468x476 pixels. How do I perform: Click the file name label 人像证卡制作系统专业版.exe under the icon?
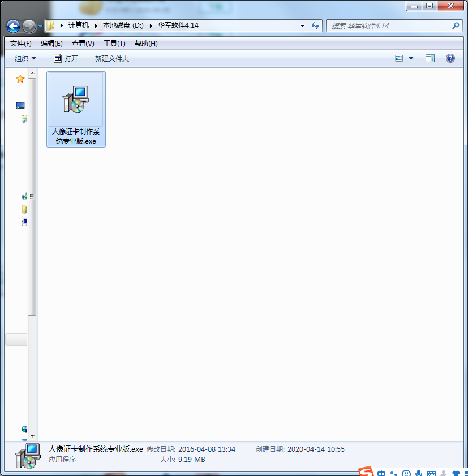pyautogui.click(x=76, y=136)
